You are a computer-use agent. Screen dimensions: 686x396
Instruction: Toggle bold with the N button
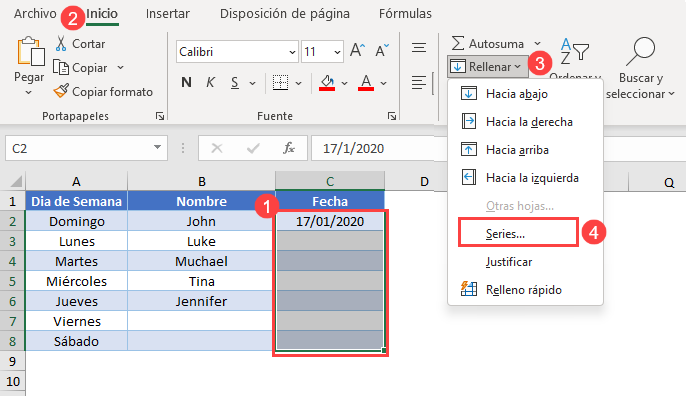[186, 82]
